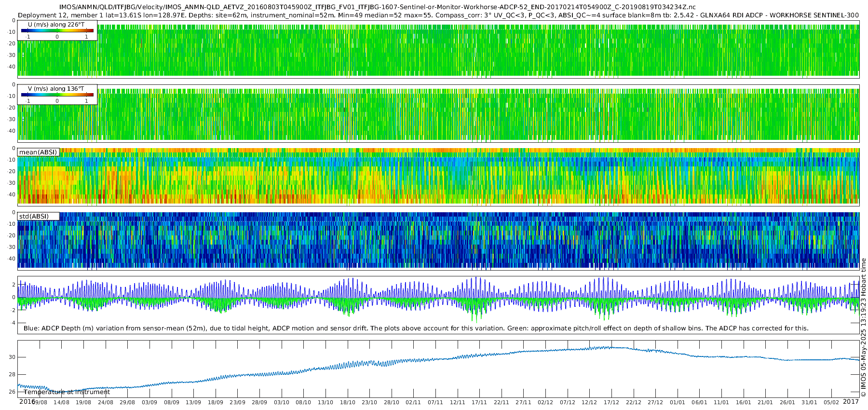Click the Deployment 12 metadata line
This screenshot has width=868, height=410.
(x=438, y=15)
